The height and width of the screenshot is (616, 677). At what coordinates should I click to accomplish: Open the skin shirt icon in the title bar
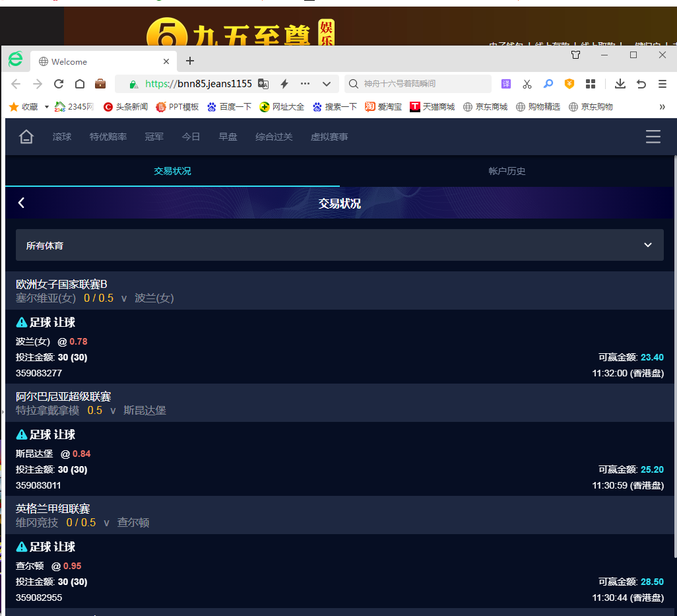pyautogui.click(x=575, y=55)
